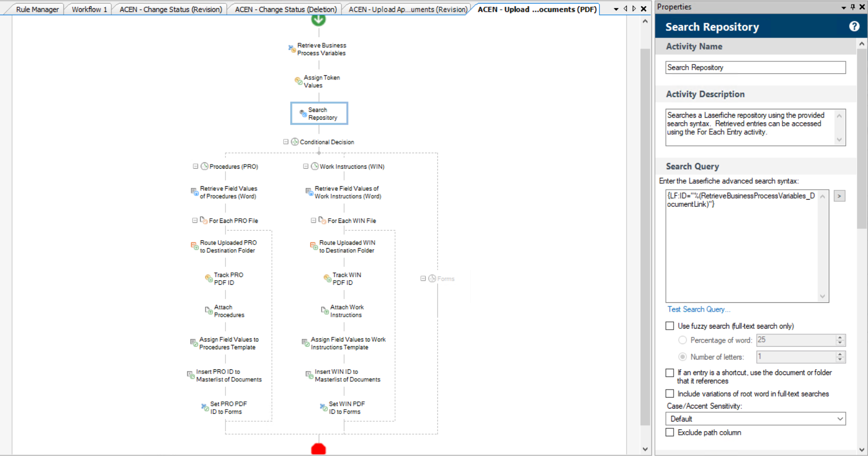Select the ACEN - Upload Documents (PDF) tab
The image size is (868, 456).
pyautogui.click(x=537, y=9)
